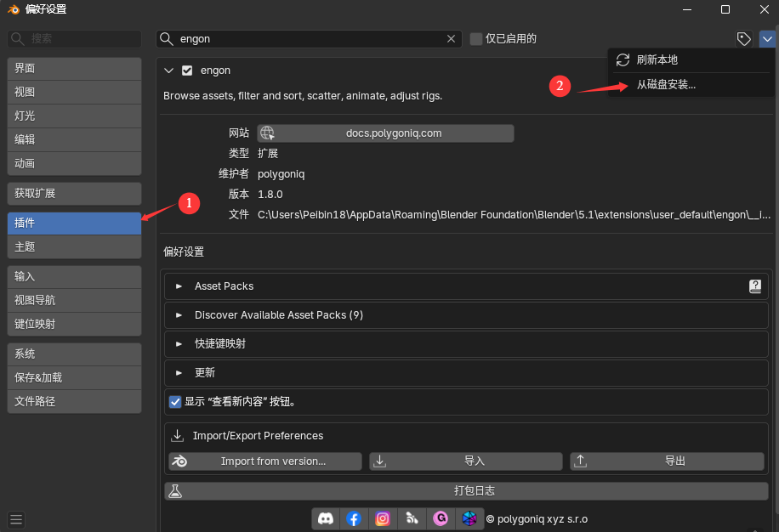Click the 导出 button
The width and height of the screenshot is (779, 532).
668,461
